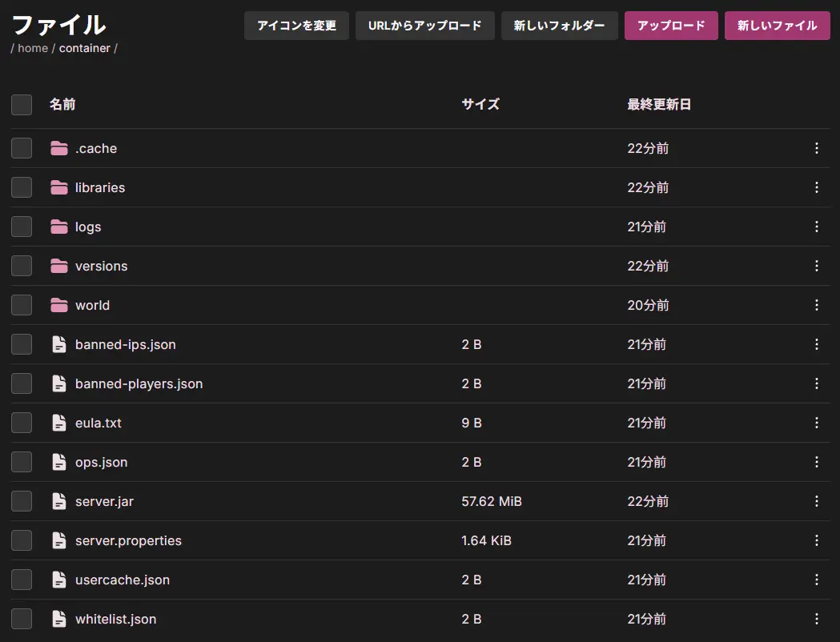Open the whitelist.json file name
The height and width of the screenshot is (642, 840).
point(116,620)
